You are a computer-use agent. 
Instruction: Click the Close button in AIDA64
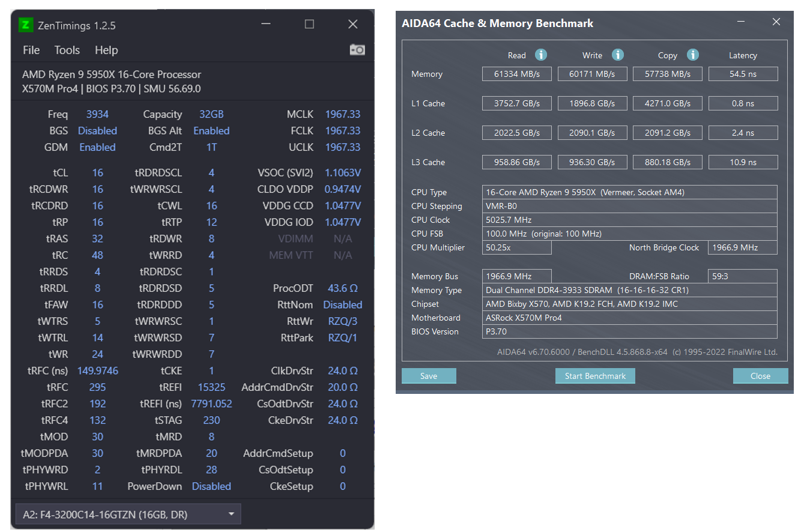760,376
